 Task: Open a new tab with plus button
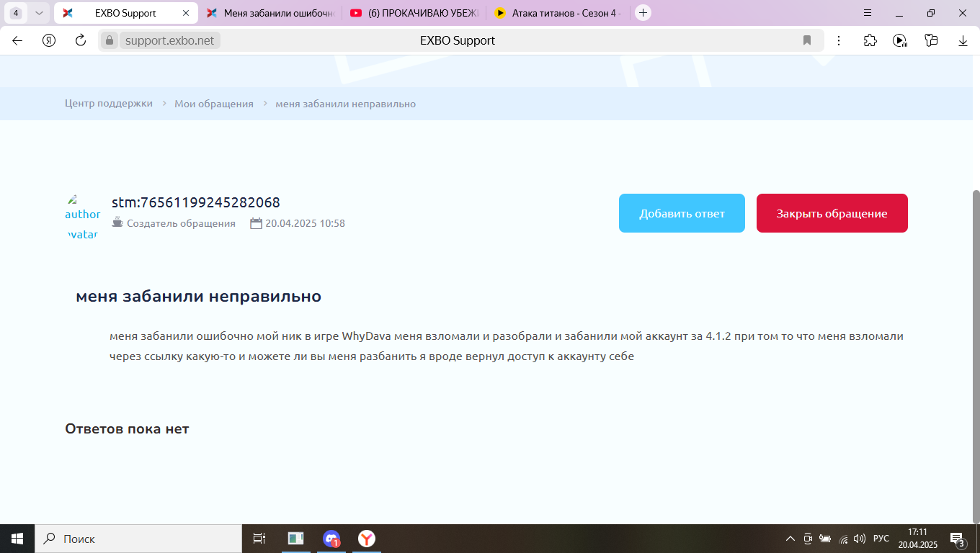click(x=643, y=13)
